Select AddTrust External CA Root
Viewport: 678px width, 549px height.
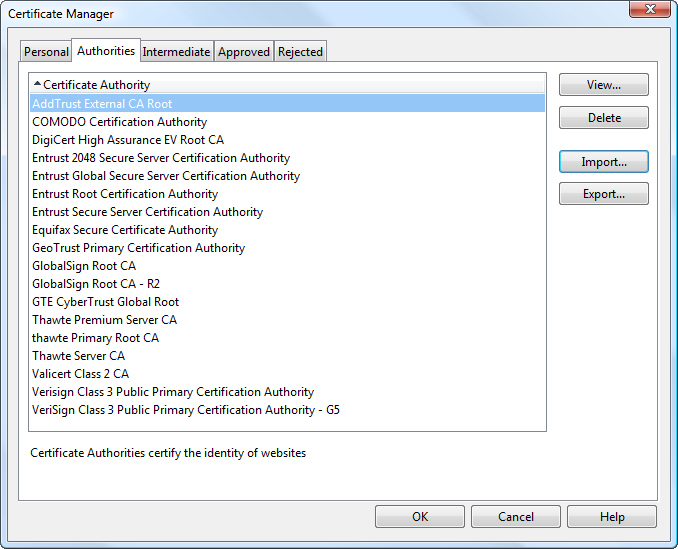click(x=288, y=104)
